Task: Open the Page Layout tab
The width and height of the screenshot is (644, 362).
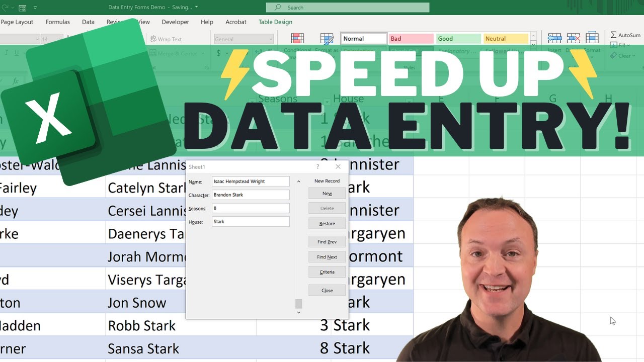Action: 17,22
